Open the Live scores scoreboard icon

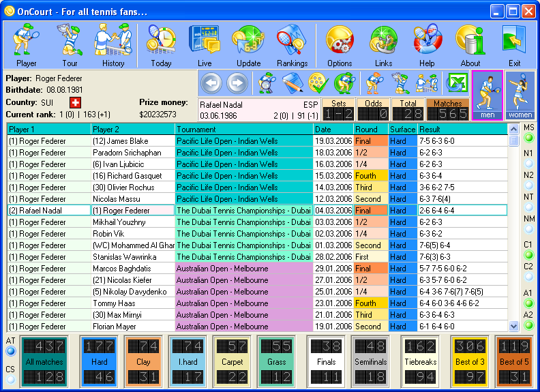pos(205,45)
